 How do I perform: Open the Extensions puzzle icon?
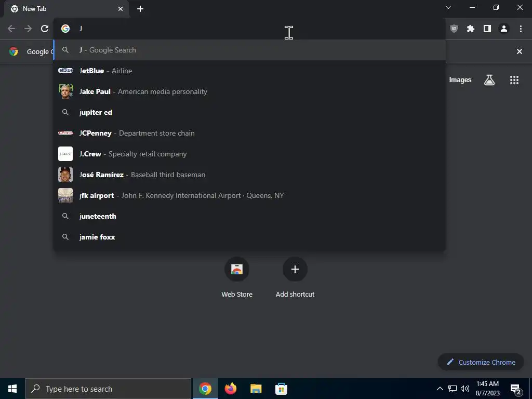pyautogui.click(x=471, y=29)
